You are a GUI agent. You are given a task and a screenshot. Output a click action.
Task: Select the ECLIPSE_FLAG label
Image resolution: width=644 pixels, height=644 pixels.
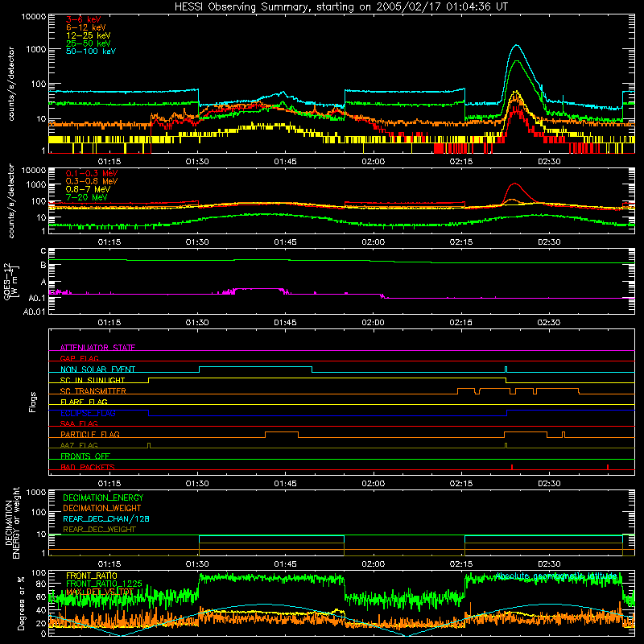88,413
